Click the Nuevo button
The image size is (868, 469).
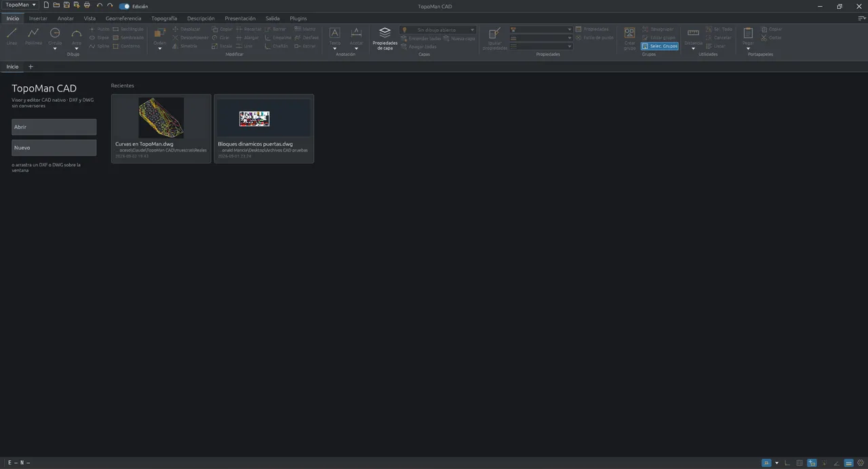coord(54,147)
